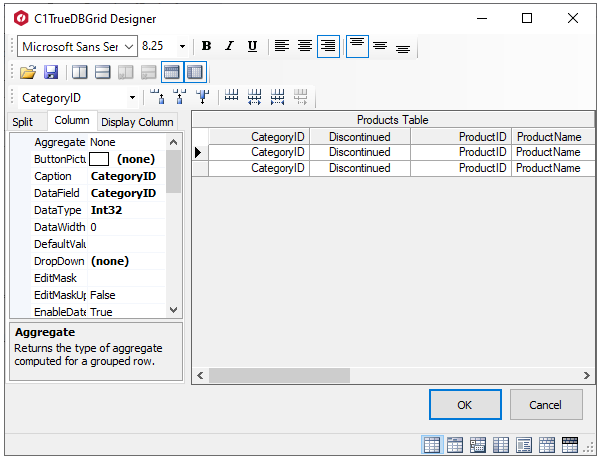Click the save floppy disk icon
This screenshot has height=462, width=600.
pyautogui.click(x=50, y=72)
